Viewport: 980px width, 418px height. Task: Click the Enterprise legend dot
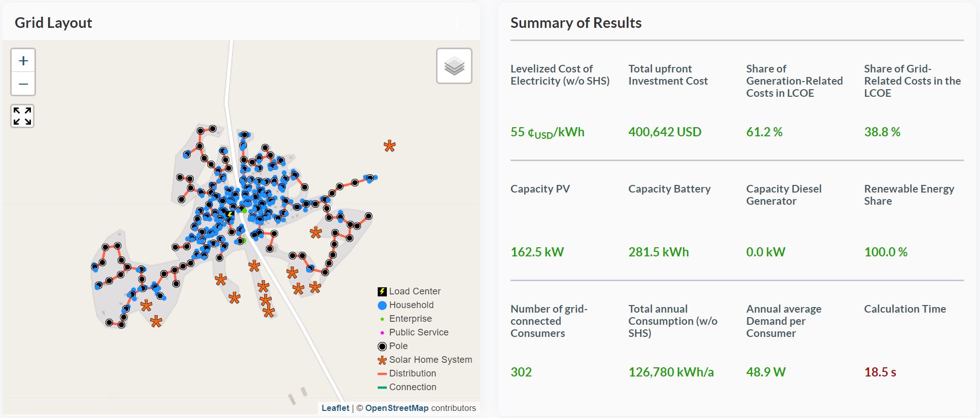382,319
